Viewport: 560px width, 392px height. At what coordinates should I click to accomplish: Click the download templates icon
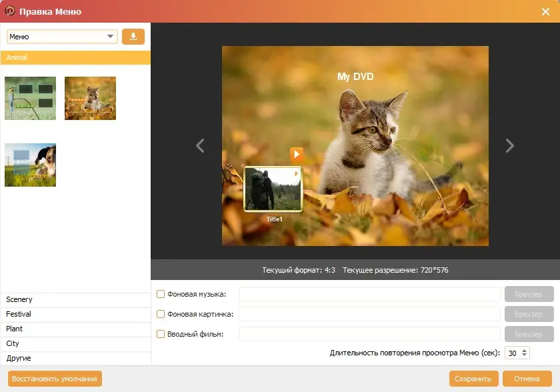tap(133, 36)
